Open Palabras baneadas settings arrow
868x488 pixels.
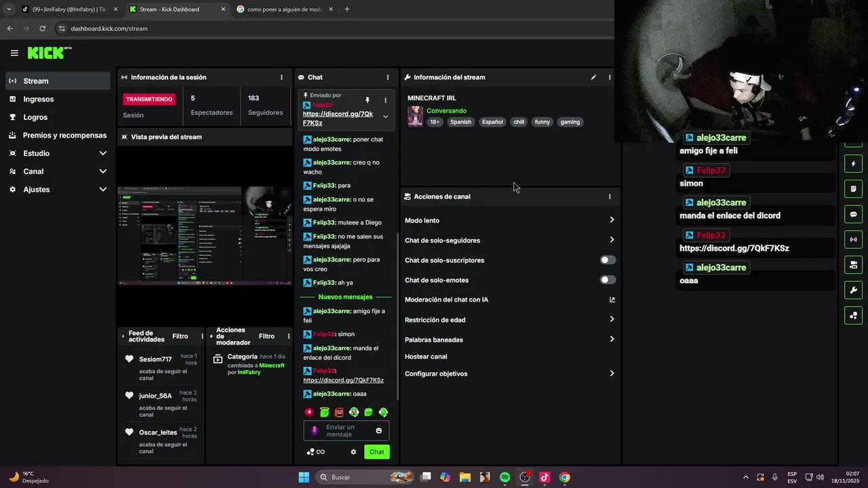[x=612, y=339]
